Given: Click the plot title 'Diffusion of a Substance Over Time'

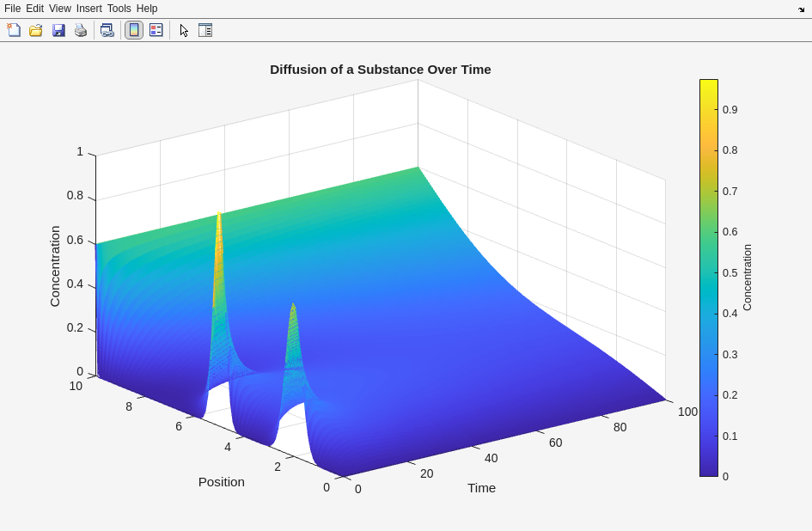Looking at the screenshot, I should tap(380, 70).
